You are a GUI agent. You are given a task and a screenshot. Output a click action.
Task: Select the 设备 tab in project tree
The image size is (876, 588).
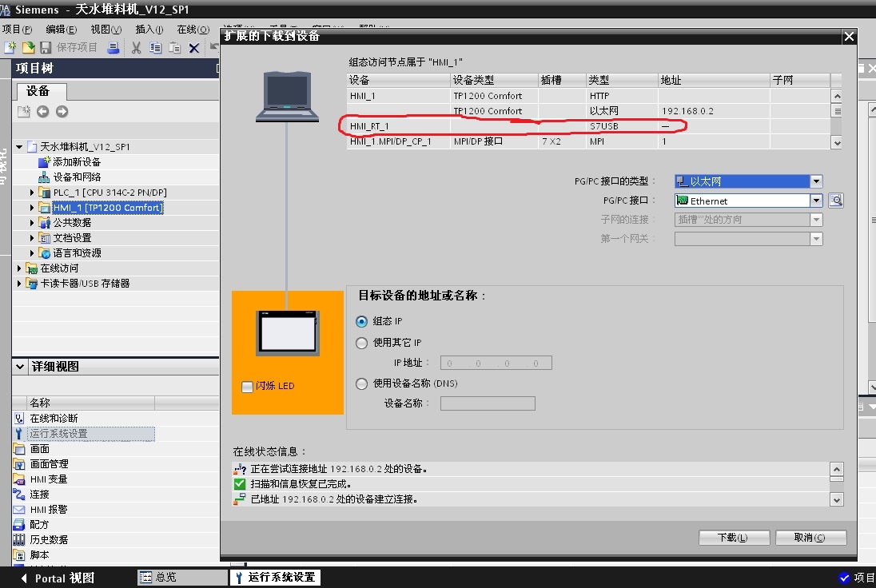coord(42,91)
